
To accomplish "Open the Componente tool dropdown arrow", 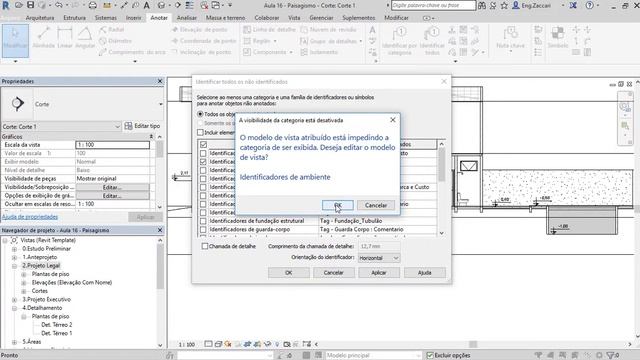I will click(291, 52).
